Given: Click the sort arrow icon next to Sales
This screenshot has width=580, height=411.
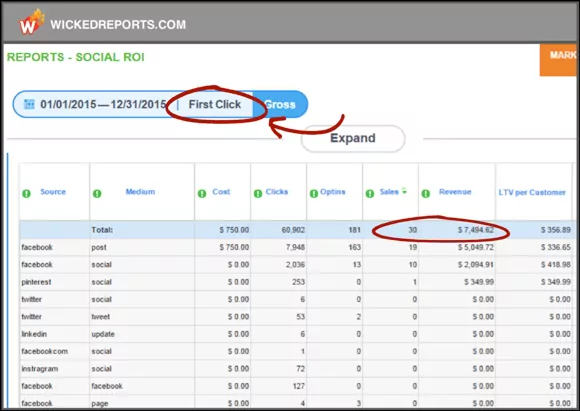Looking at the screenshot, I should point(404,191).
